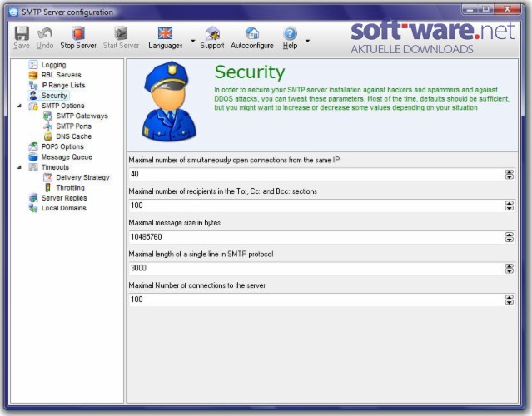
Task: Maximize the SMTP Server configuration window
Action: click(x=486, y=10)
